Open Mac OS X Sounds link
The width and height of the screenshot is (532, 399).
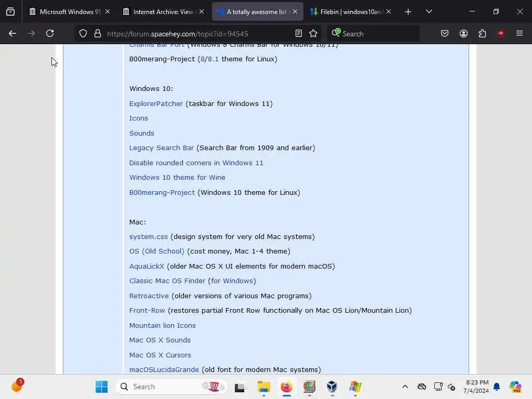(160, 340)
